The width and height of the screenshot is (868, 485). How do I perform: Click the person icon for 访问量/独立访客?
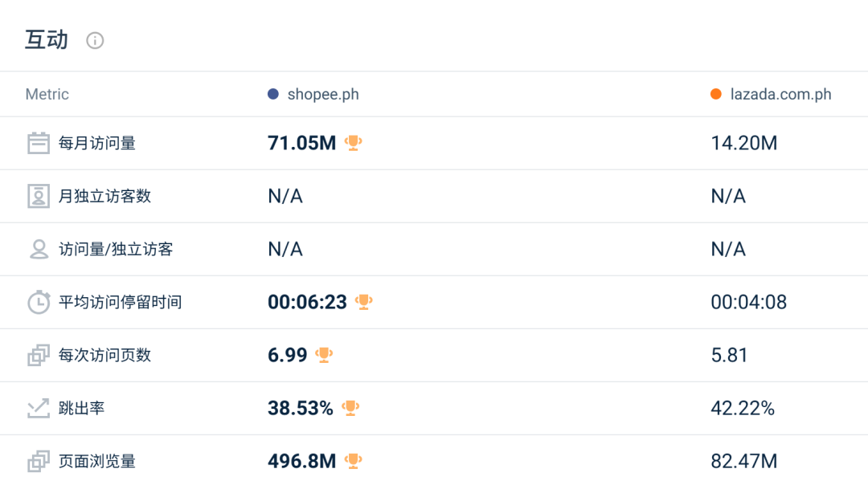(39, 249)
